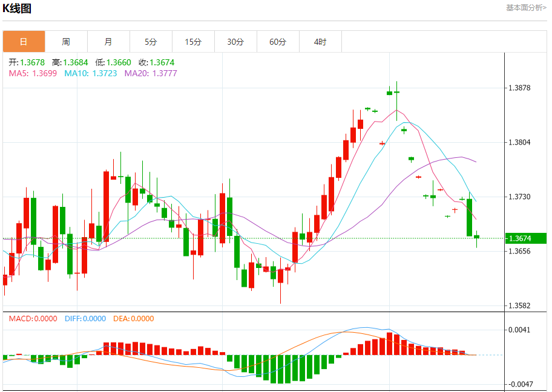Click the DIFF:0.0000 label

(x=85, y=319)
